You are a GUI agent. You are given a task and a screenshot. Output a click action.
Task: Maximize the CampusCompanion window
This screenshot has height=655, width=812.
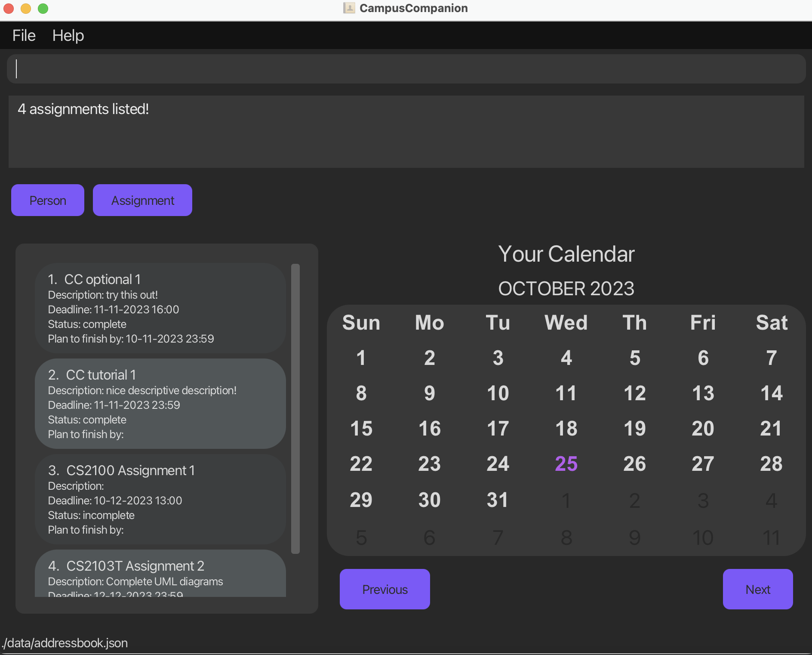43,8
